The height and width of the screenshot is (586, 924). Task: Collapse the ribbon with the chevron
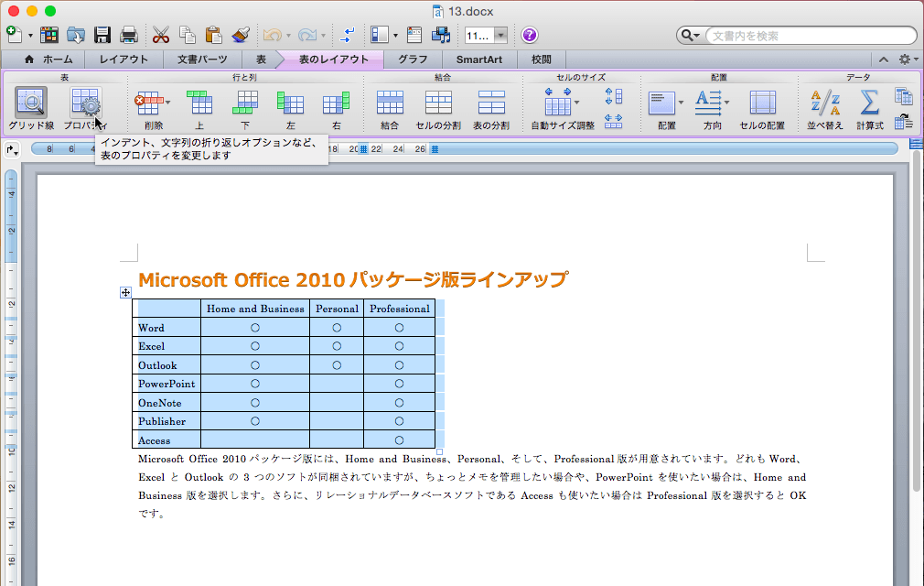[884, 60]
